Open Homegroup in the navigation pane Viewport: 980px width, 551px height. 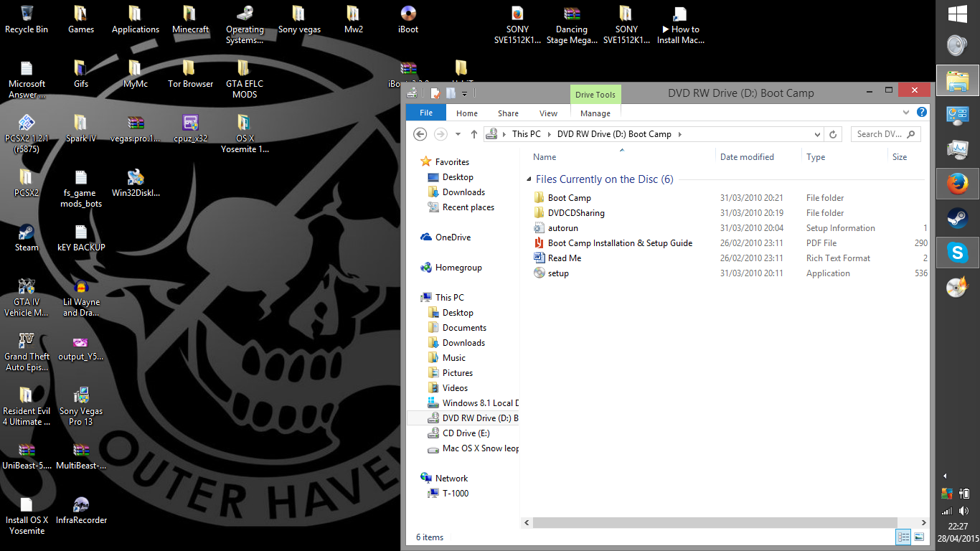tap(458, 268)
